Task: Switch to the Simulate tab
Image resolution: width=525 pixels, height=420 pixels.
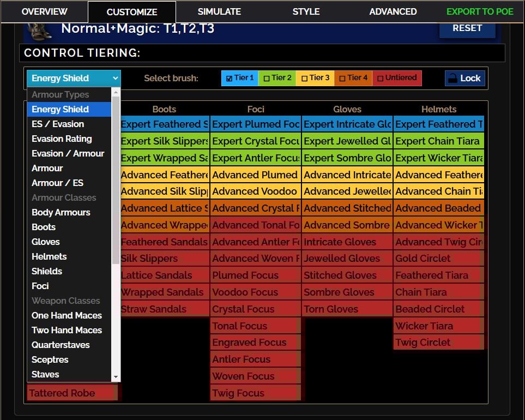Action: 219,11
